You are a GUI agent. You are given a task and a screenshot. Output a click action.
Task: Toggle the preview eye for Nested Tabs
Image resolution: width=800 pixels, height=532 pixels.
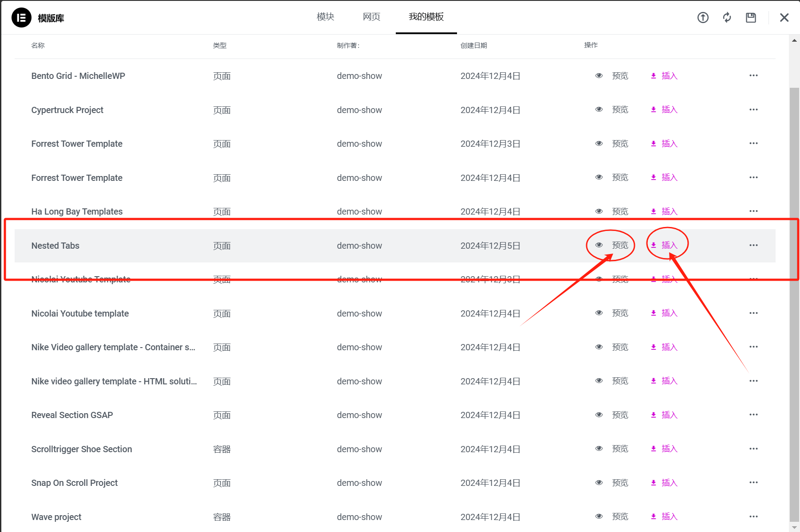[599, 244]
